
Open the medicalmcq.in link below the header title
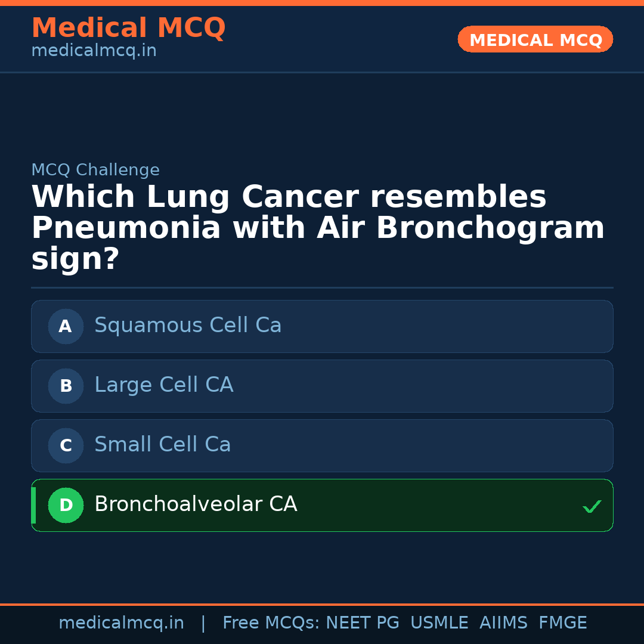coord(94,51)
